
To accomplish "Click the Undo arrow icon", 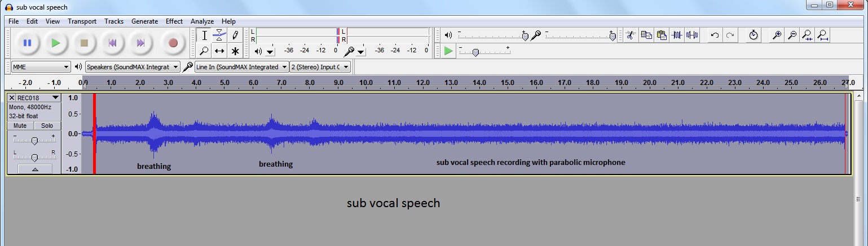I will pos(715,35).
